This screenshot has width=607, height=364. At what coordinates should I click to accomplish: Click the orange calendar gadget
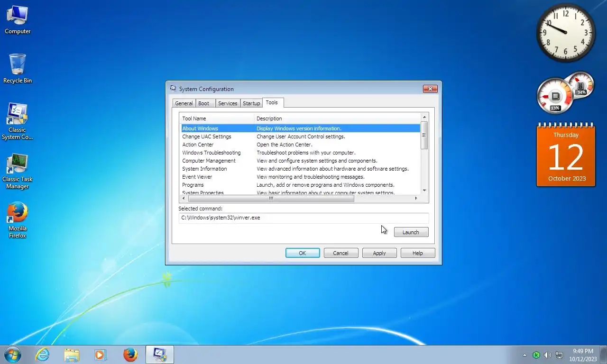click(x=566, y=155)
